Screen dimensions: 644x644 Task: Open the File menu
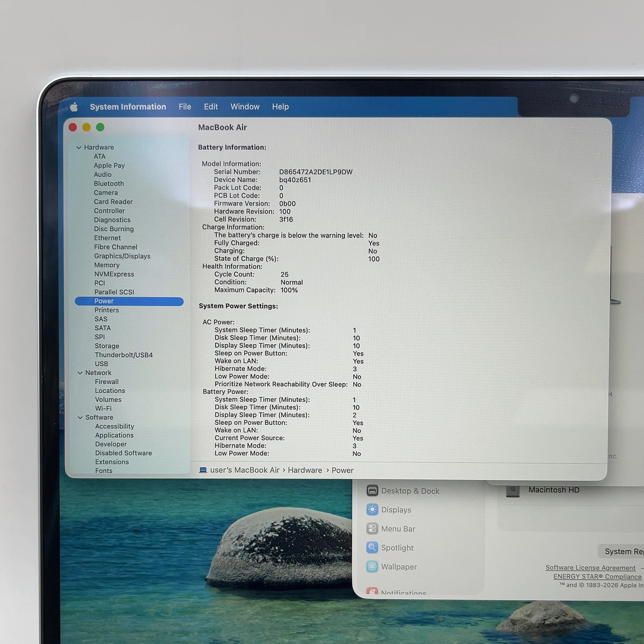pos(185,107)
